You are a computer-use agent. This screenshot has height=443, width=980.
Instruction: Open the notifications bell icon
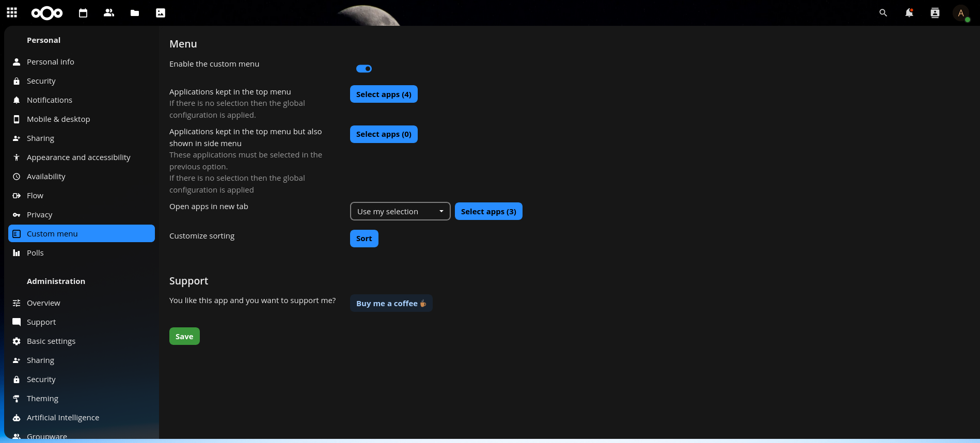(909, 13)
